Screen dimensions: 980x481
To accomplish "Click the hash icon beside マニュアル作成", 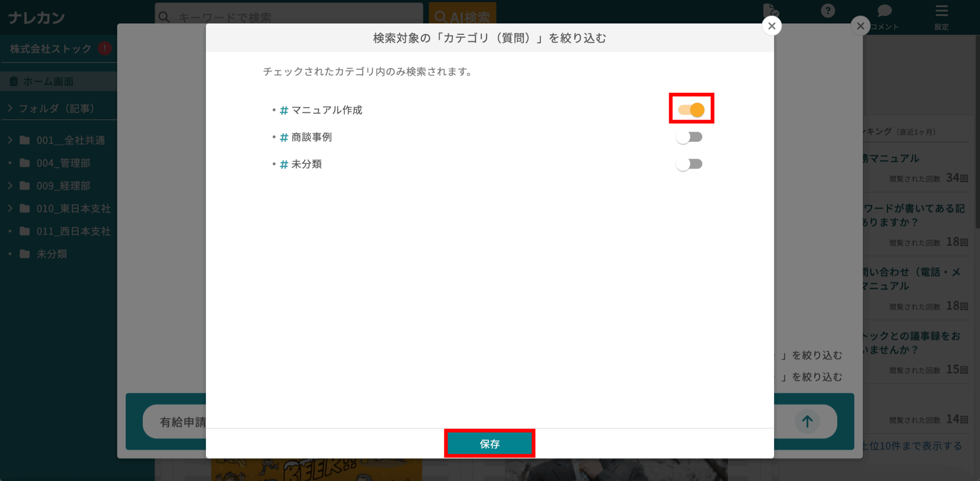I will tap(284, 110).
